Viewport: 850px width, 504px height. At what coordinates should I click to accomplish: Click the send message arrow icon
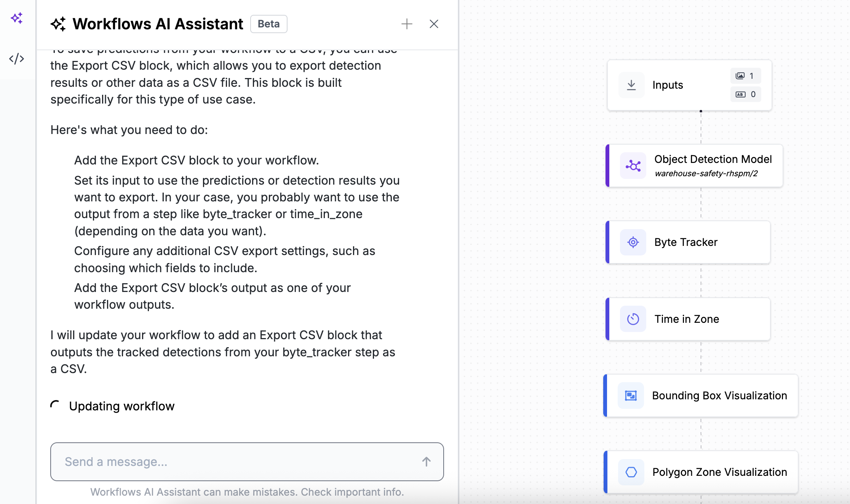click(x=426, y=462)
